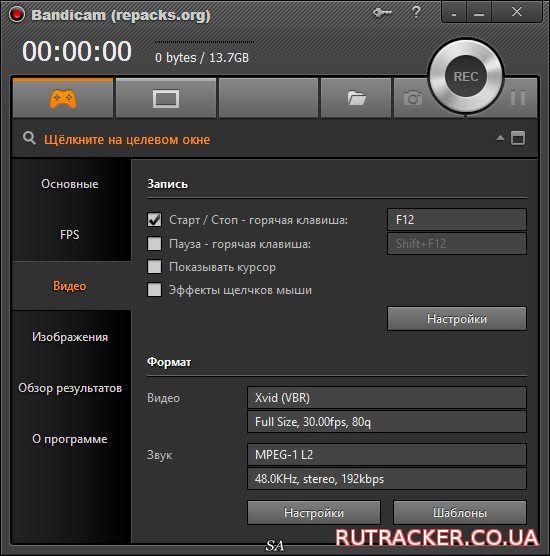This screenshot has height=556, width=550.
Task: Click the magnifier search icon
Action: (29, 138)
